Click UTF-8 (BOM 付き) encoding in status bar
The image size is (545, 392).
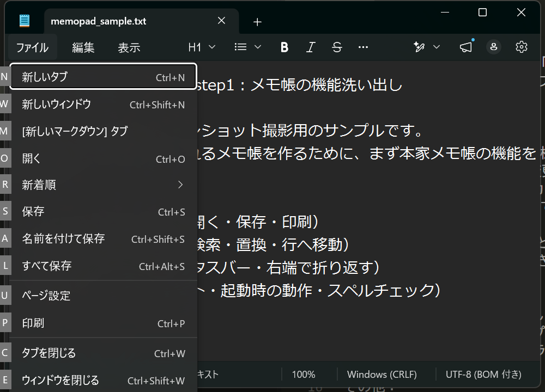[483, 374]
